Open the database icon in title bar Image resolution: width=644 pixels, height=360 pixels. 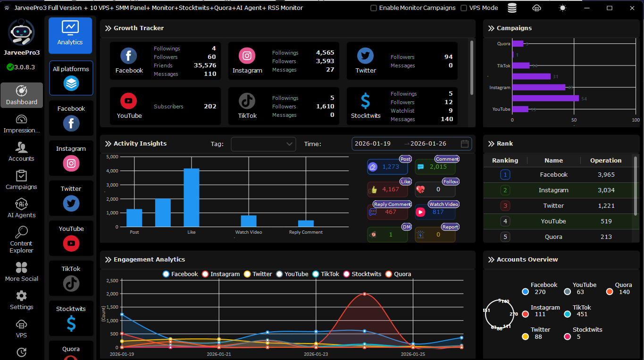pyautogui.click(x=512, y=8)
